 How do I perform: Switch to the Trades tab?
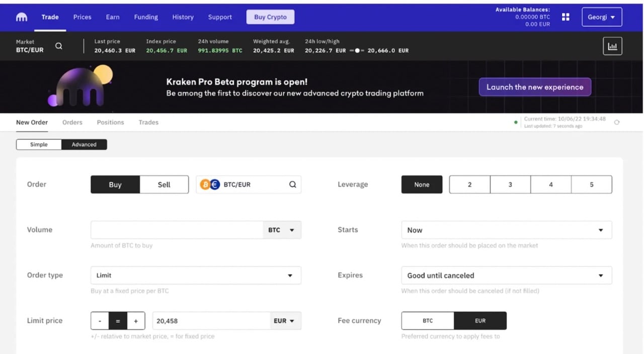[148, 122]
